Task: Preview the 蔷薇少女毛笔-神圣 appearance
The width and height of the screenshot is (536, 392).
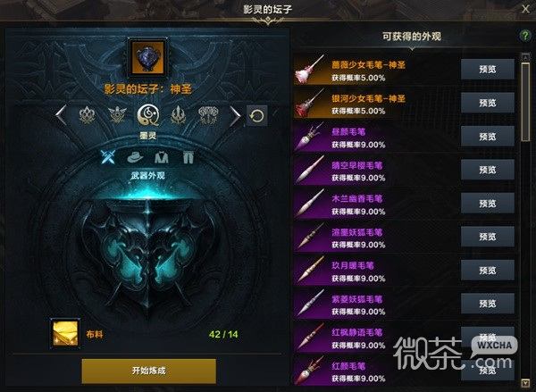Action: pos(488,70)
